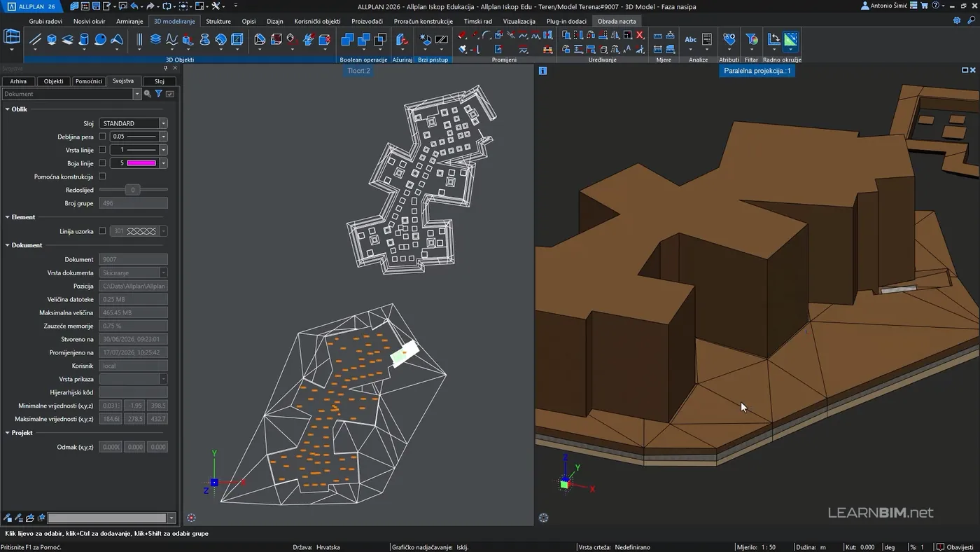Click the info icon of the projection viewport

[542, 71]
